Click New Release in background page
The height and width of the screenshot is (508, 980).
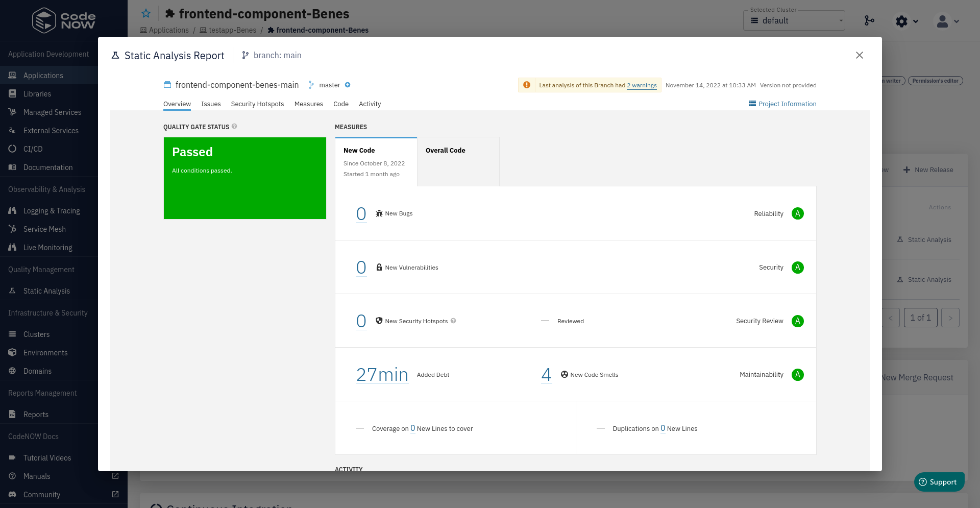click(x=928, y=170)
